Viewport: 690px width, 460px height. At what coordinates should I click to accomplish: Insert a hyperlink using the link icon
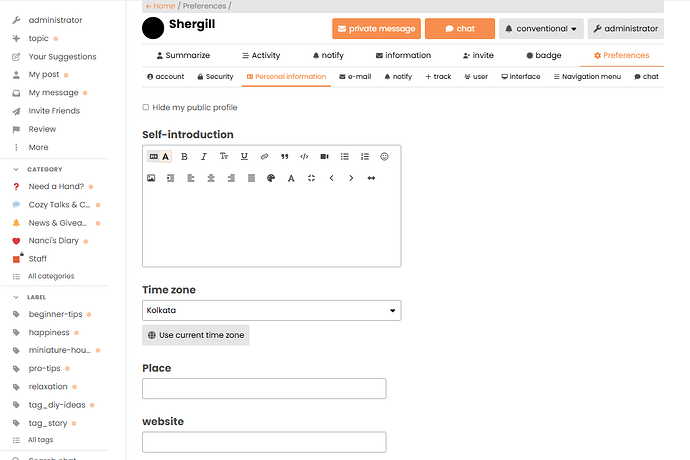click(264, 156)
